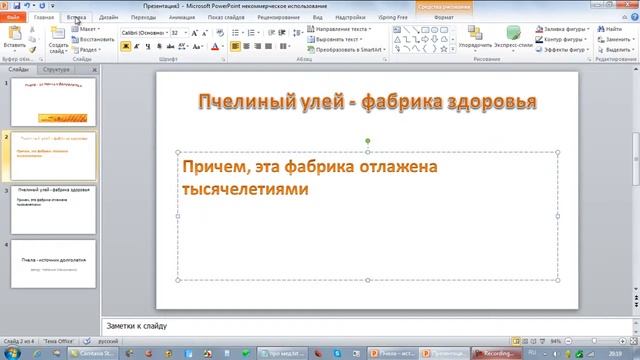The height and width of the screenshot is (360, 640).
Task: Open Align Text (Выровнять текст) dropdown
Action: [x=335, y=39]
